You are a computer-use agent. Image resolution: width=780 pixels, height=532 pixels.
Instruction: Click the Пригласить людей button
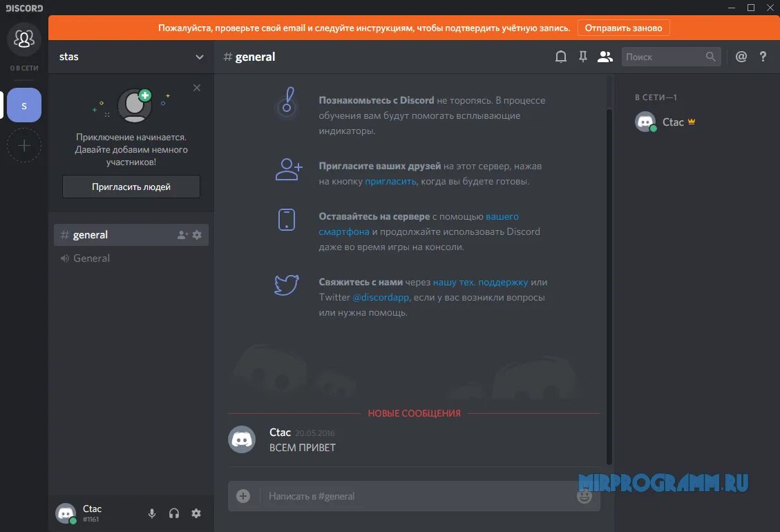point(131,187)
